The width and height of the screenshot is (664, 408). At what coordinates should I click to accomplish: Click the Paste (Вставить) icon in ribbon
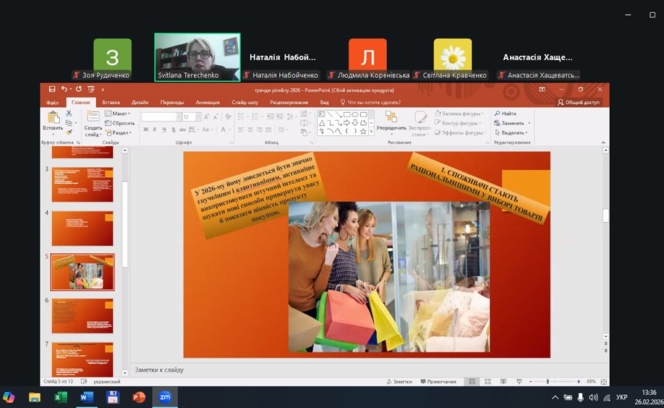[52, 119]
